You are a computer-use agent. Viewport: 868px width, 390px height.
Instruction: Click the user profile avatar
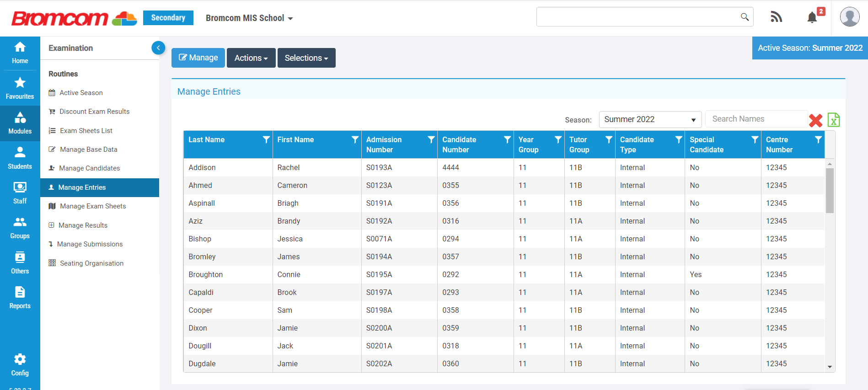click(849, 17)
